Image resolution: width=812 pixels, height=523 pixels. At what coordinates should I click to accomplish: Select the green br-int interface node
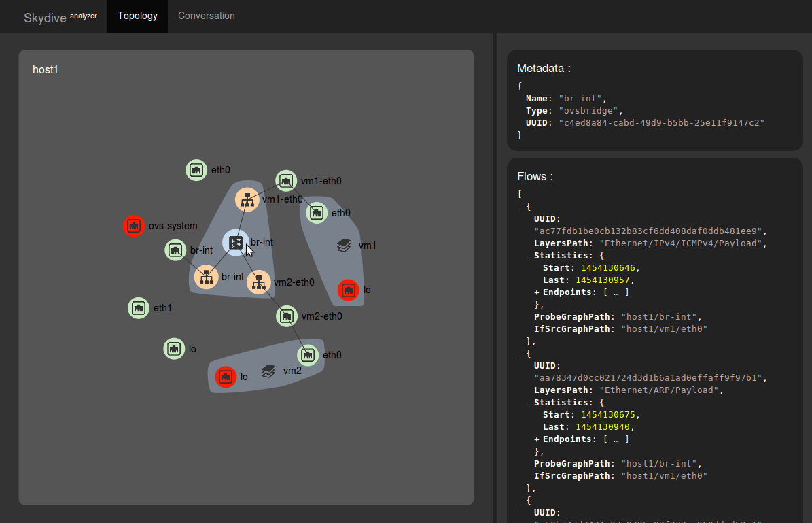175,250
